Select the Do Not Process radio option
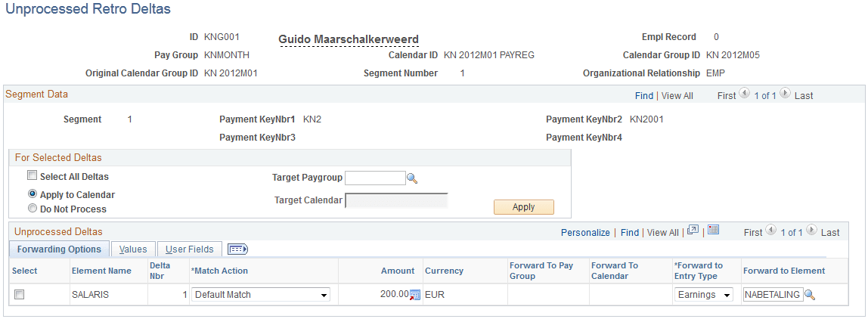Screen dimensions: 868x319 [x=32, y=209]
